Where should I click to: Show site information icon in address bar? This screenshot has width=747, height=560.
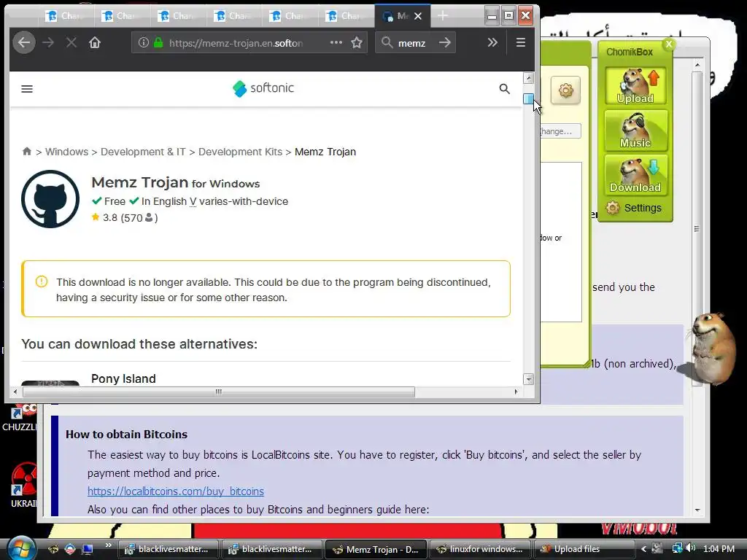coord(144,42)
